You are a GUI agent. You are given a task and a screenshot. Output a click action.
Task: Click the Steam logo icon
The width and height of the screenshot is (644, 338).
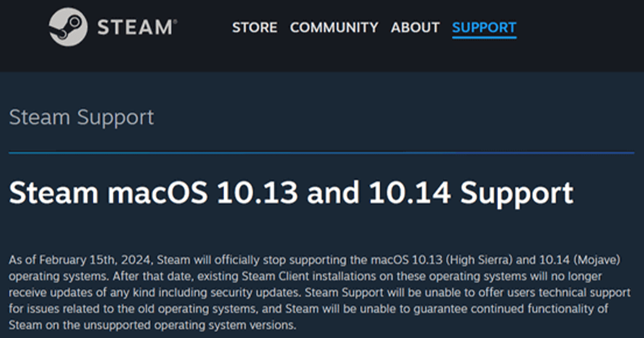click(x=68, y=27)
